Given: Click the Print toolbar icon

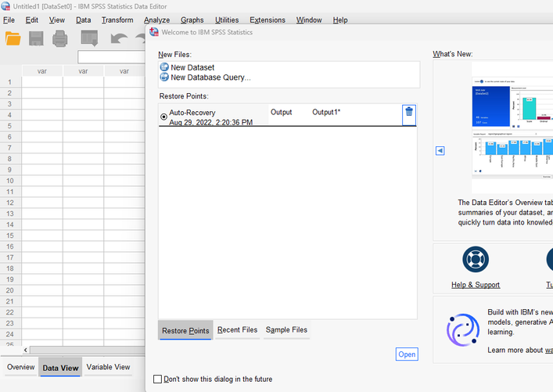Looking at the screenshot, I should point(60,38).
